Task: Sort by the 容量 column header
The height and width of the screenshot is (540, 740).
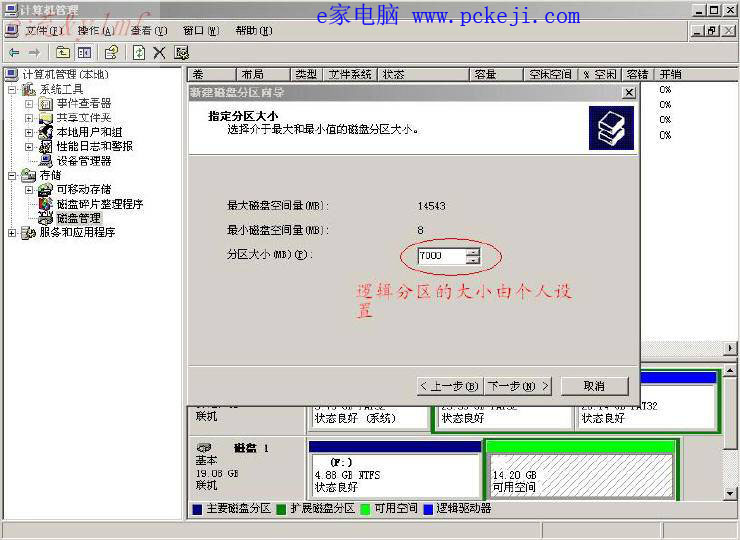Action: tap(496, 75)
